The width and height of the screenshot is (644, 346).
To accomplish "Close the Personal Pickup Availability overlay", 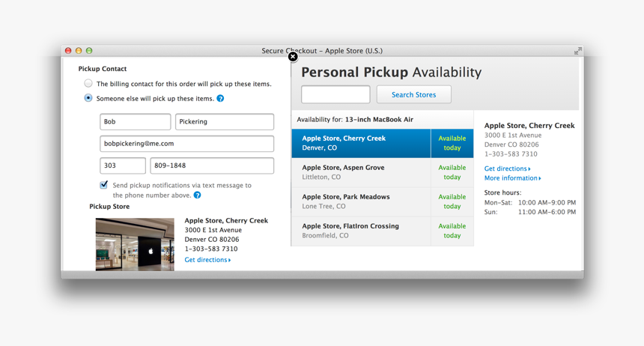I will (x=293, y=57).
